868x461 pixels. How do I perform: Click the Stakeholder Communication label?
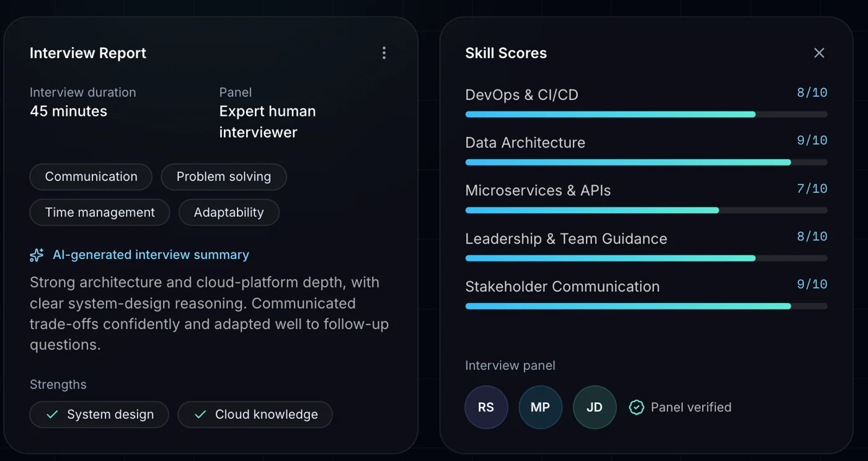coord(562,287)
